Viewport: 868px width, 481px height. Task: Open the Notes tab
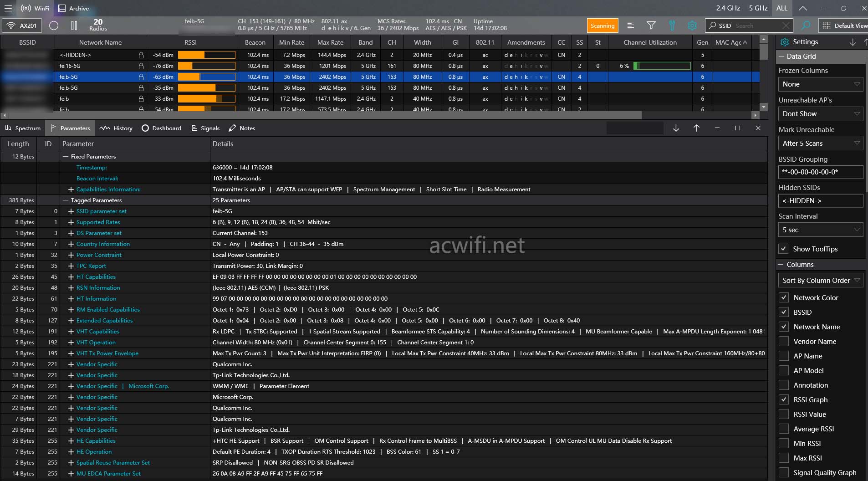pyautogui.click(x=242, y=128)
